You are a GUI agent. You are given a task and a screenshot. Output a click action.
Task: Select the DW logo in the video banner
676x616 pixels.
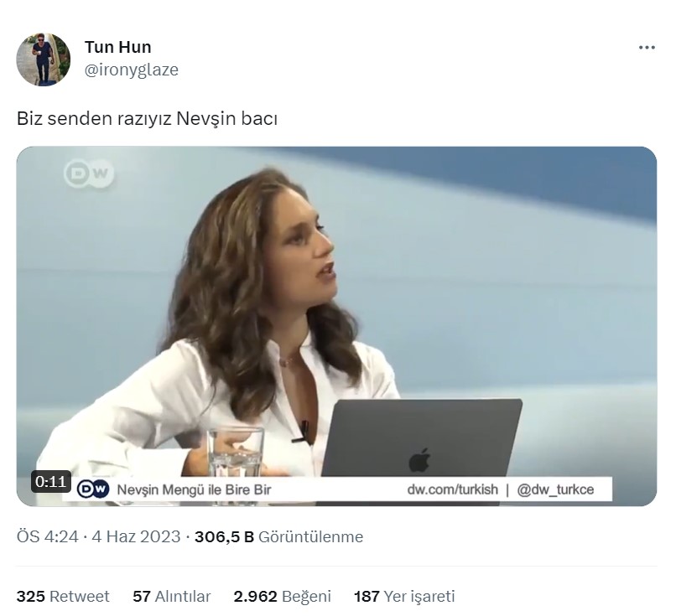coord(93,489)
